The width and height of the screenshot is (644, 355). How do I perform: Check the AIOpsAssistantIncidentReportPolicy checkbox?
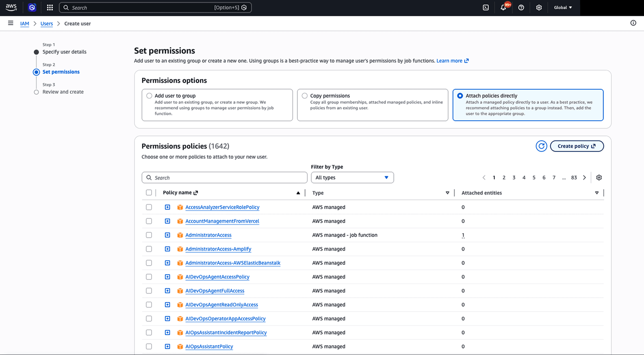point(149,333)
